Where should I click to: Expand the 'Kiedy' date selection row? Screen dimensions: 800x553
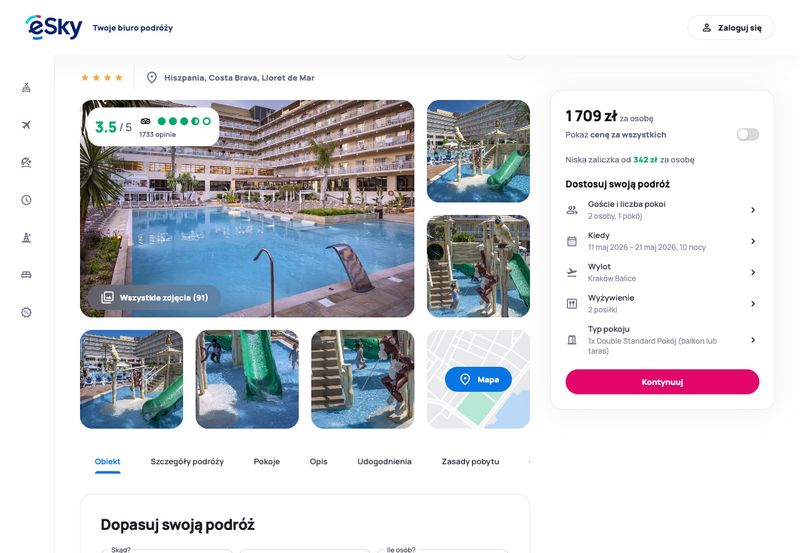(x=662, y=241)
